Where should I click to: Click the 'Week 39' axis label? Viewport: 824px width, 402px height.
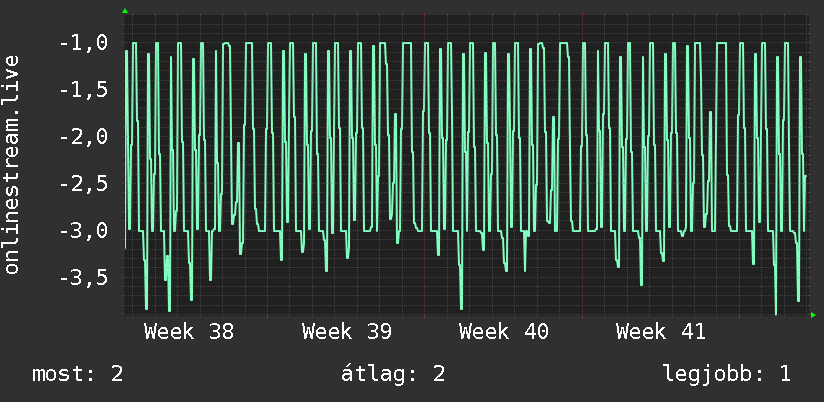point(346,332)
